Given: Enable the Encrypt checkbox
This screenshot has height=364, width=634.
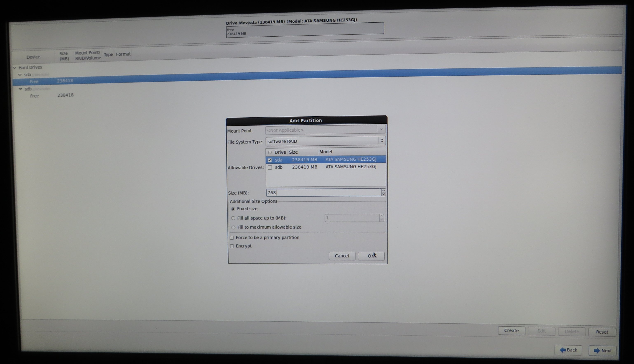Looking at the screenshot, I should 232,246.
